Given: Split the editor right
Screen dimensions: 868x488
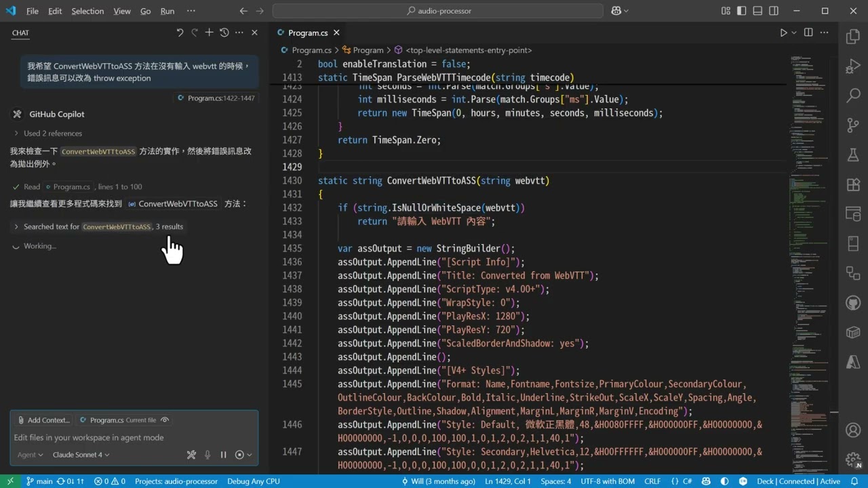Looking at the screenshot, I should (x=808, y=33).
